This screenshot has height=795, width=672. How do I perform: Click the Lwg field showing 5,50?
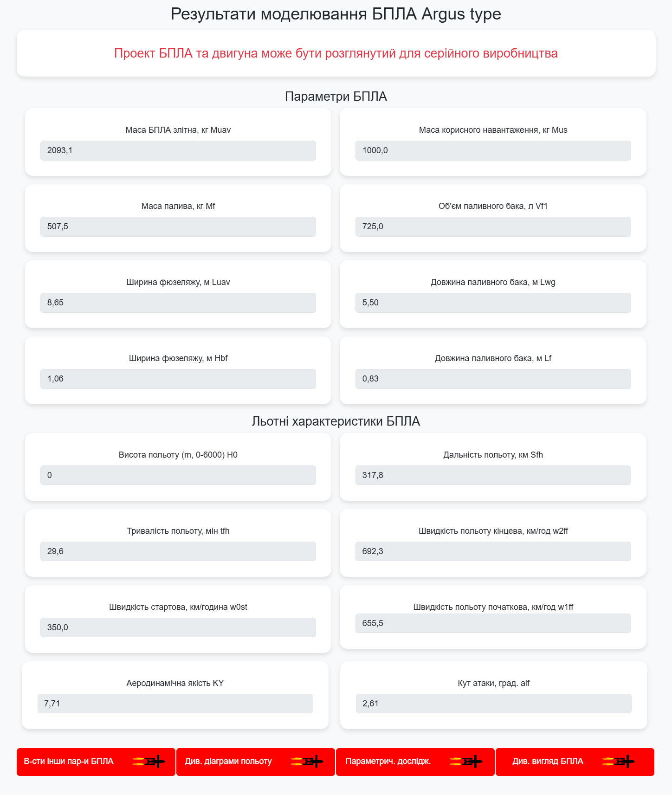pyautogui.click(x=493, y=303)
